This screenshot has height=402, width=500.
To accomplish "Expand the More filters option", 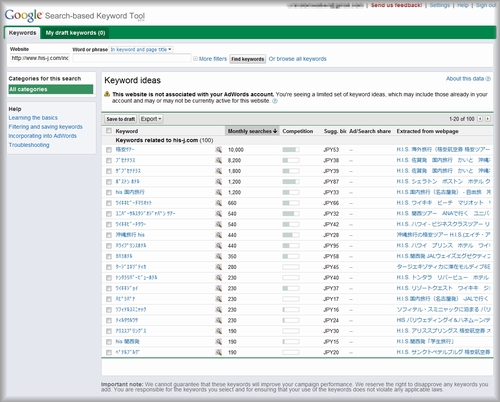I will 210,59.
